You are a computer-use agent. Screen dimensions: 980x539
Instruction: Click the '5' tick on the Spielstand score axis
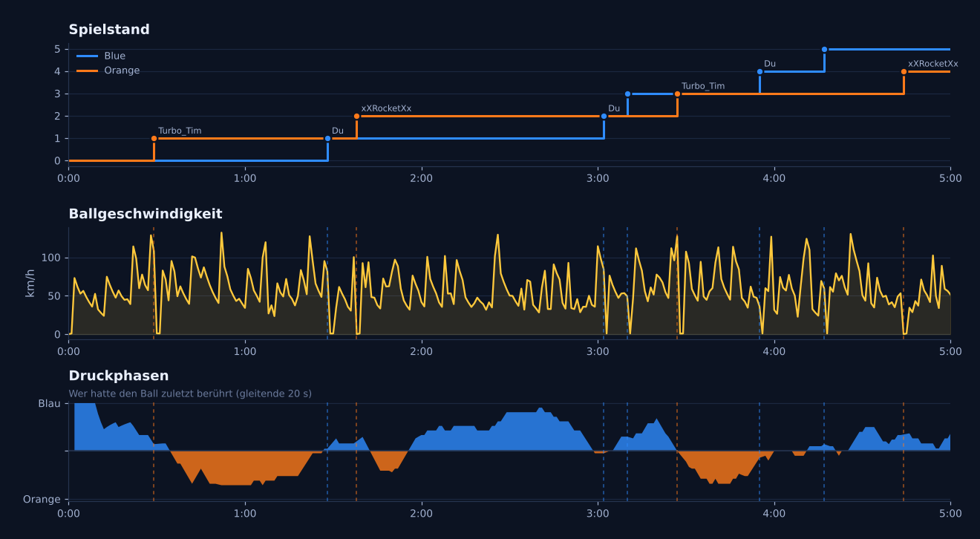(x=57, y=50)
